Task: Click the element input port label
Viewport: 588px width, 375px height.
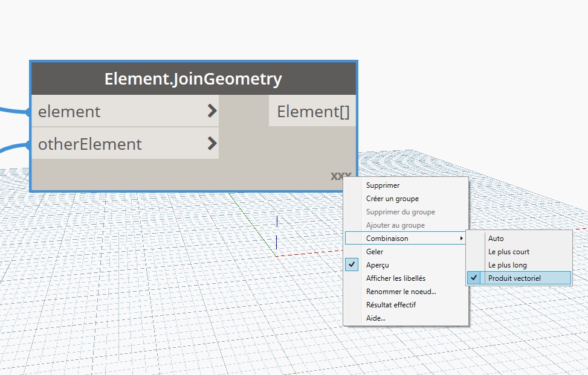Action: [x=69, y=111]
